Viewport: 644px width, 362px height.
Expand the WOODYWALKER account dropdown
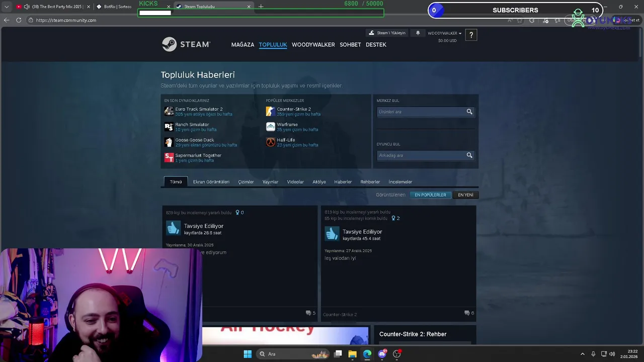coord(444,33)
